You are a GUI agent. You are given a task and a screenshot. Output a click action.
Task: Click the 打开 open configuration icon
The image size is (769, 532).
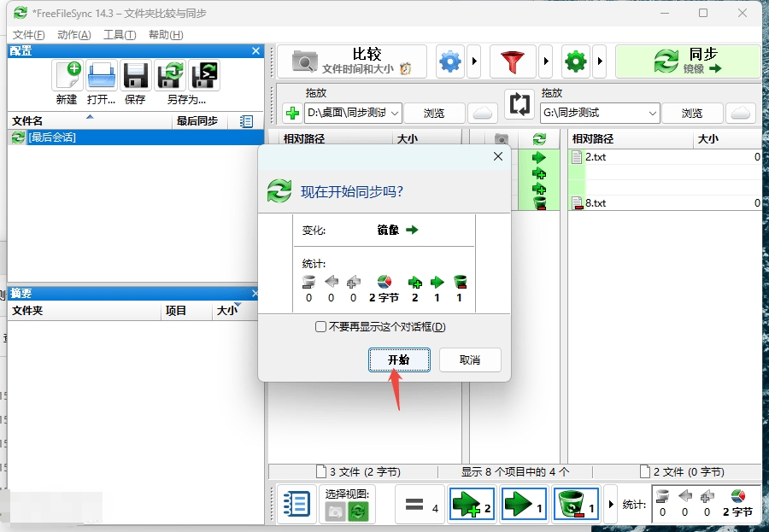[x=102, y=76]
